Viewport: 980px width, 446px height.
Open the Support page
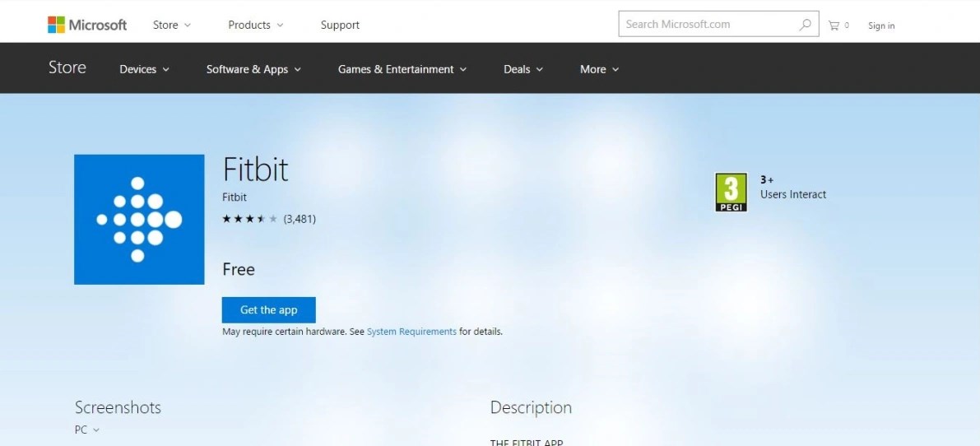340,25
